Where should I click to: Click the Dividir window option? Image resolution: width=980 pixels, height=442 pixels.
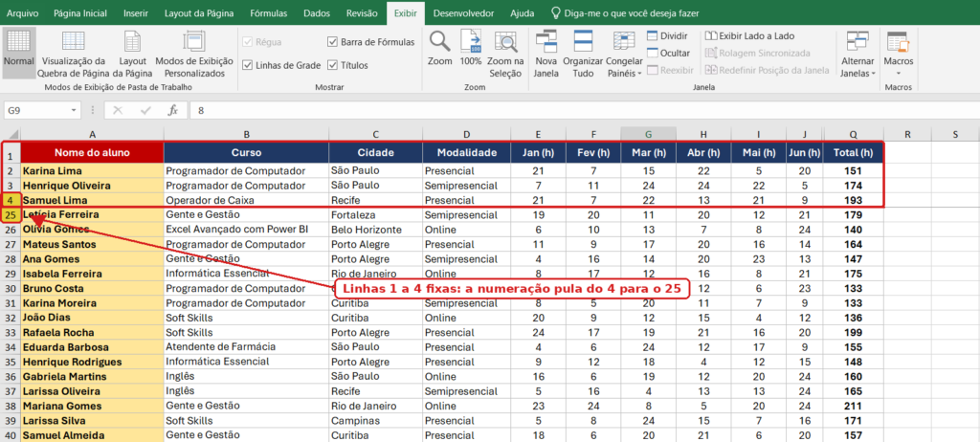point(667,36)
